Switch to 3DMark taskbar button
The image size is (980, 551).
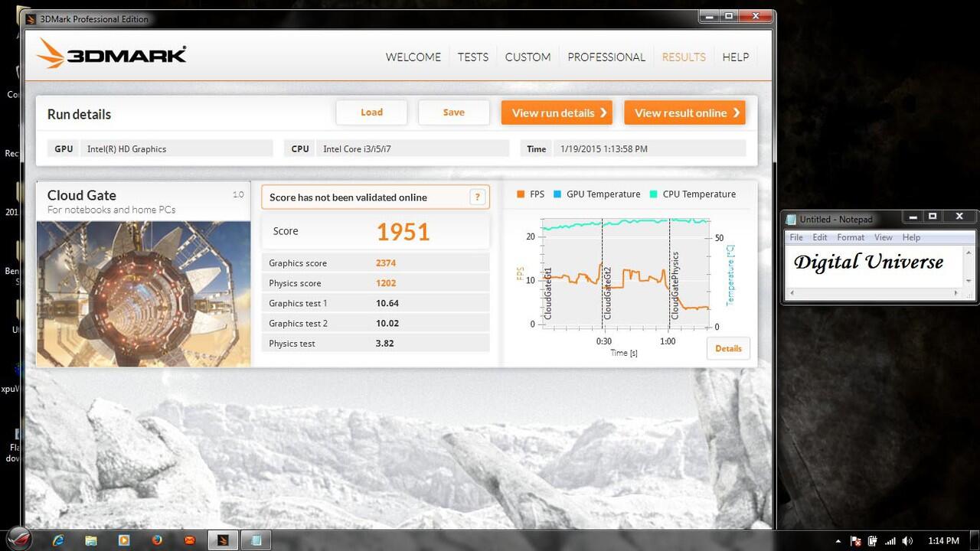point(224,540)
